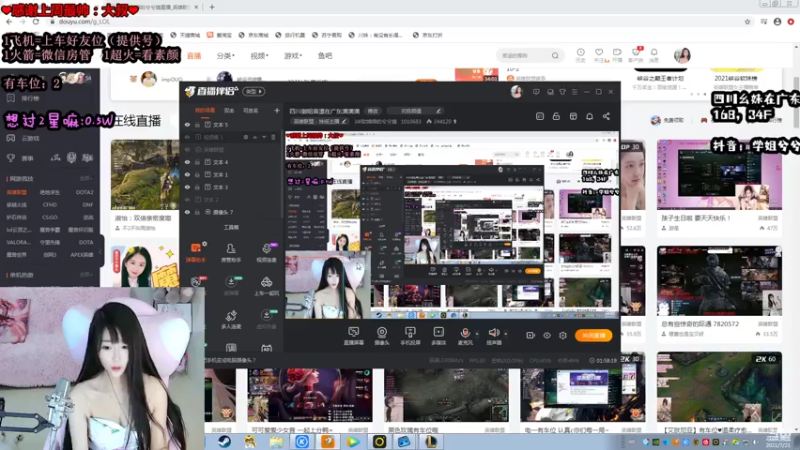Select the 文本 1 source row
The width and height of the screenshot is (800, 450).
coord(231,174)
